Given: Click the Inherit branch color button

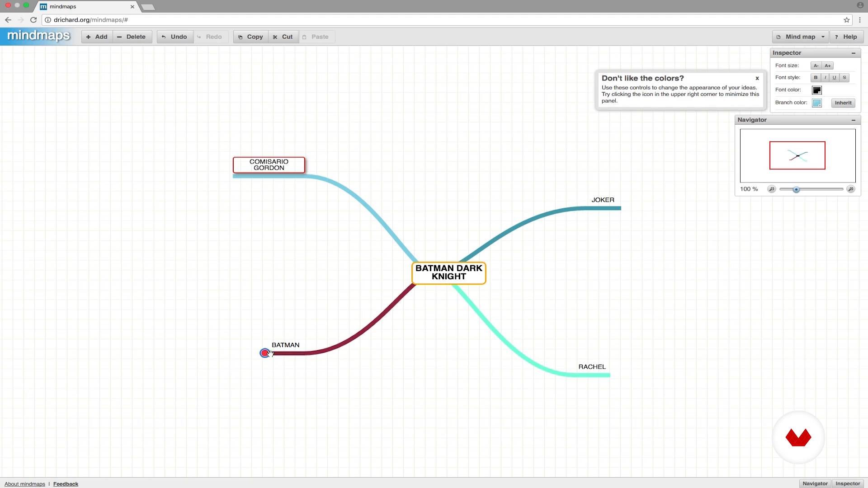Looking at the screenshot, I should pyautogui.click(x=843, y=103).
